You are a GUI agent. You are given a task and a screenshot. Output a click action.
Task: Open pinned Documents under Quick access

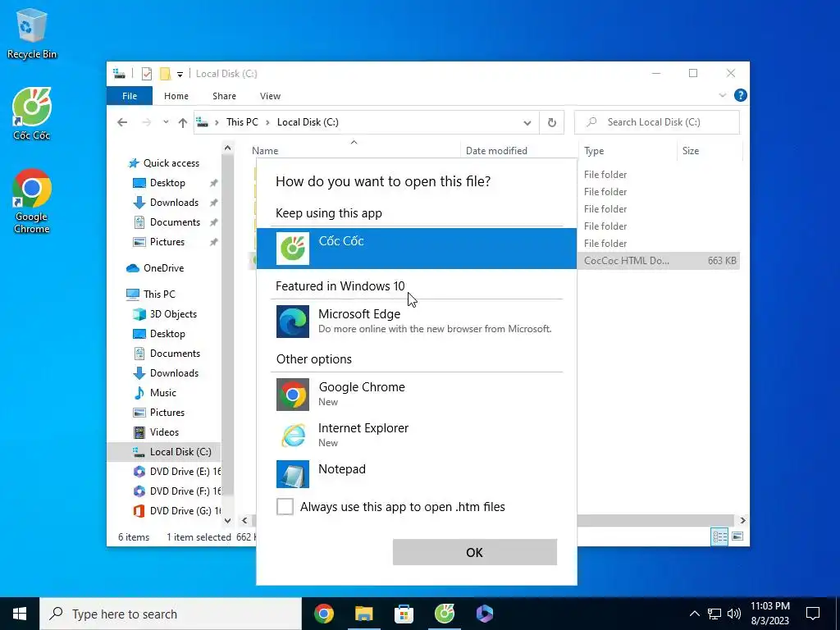tap(175, 221)
